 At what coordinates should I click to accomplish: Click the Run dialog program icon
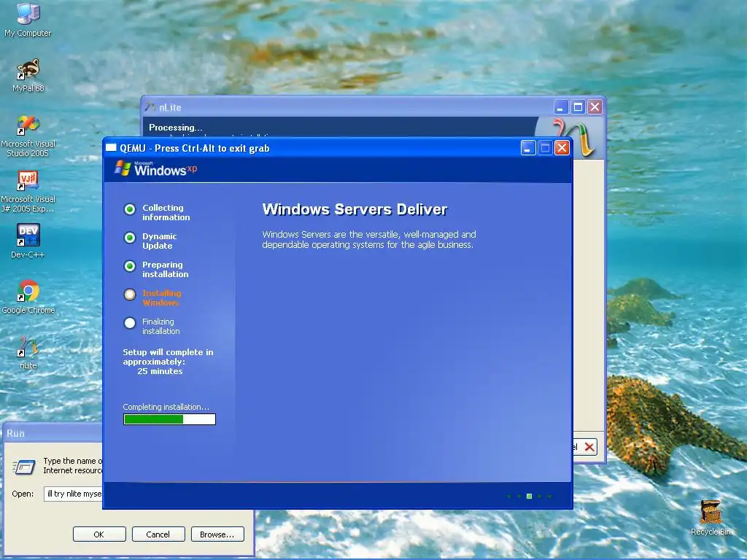(x=24, y=467)
